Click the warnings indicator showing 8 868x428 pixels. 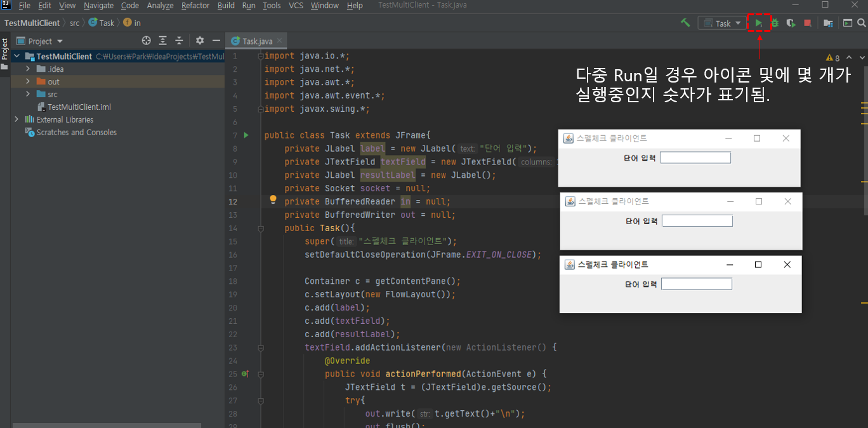[x=833, y=58]
